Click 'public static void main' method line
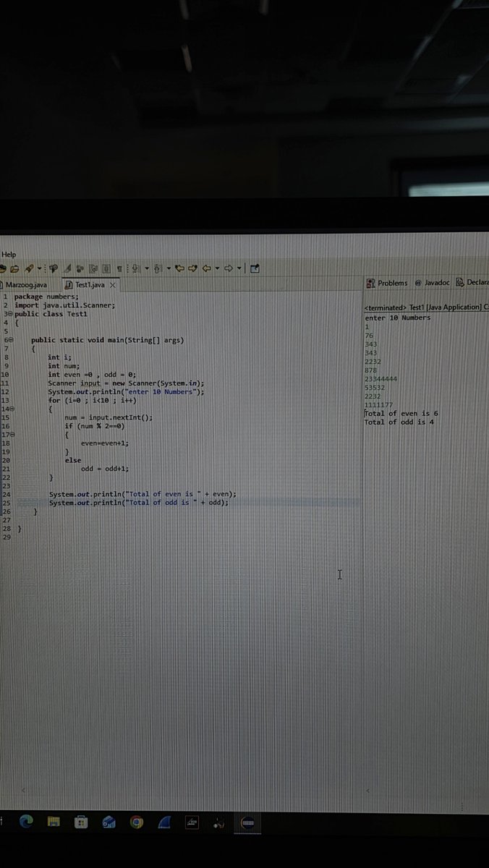Viewport: 489px width, 868px height. [x=108, y=340]
